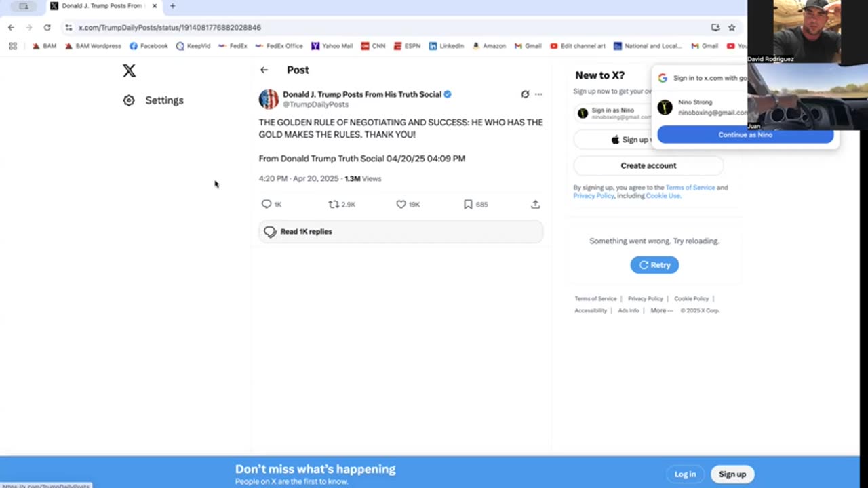Close the Donald J. Trump Posts tab
The width and height of the screenshot is (868, 488).
point(155,6)
